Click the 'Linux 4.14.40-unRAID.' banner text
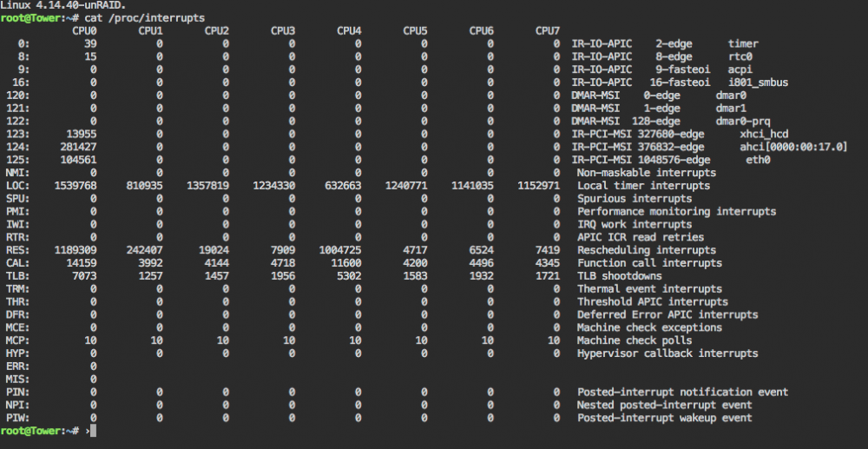The height and width of the screenshot is (449, 868). 62,5
